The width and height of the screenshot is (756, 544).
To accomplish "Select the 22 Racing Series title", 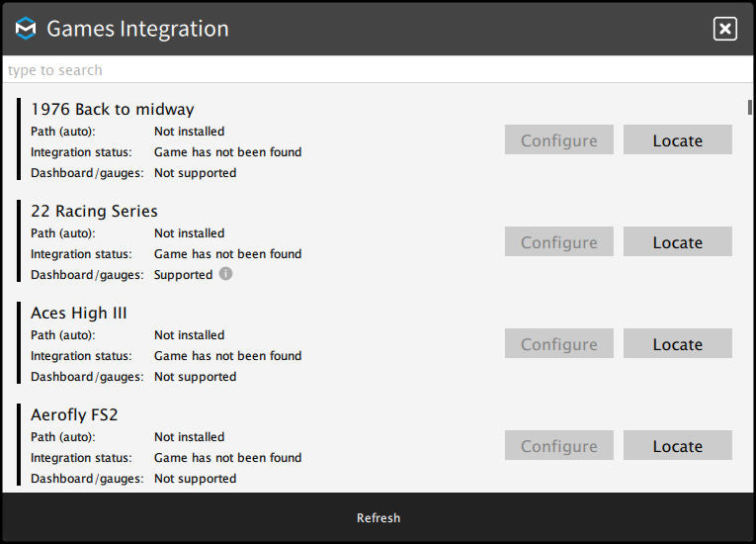I will coord(94,211).
